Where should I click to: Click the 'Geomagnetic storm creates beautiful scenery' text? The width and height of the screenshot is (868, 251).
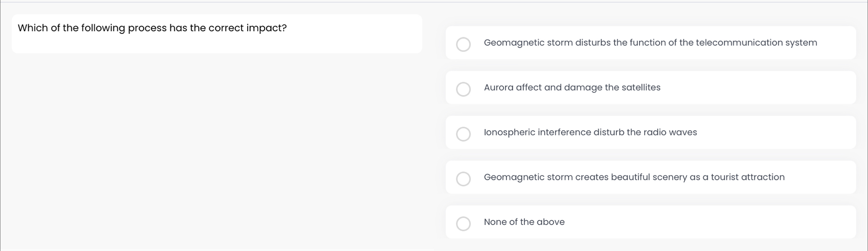[x=634, y=177]
